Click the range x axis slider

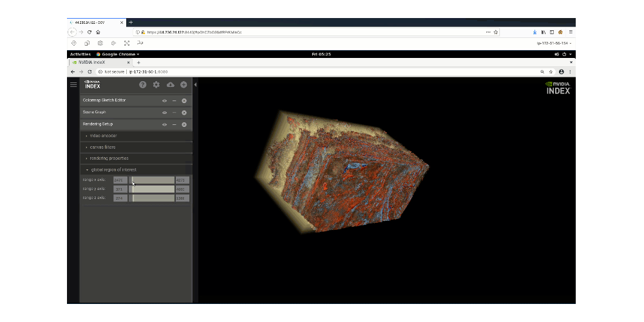point(153,180)
